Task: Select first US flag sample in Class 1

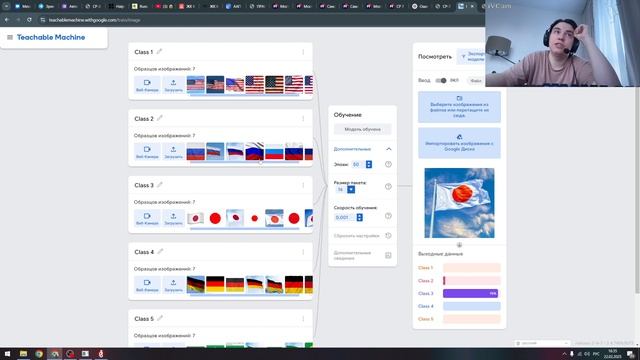Action: coord(196,85)
